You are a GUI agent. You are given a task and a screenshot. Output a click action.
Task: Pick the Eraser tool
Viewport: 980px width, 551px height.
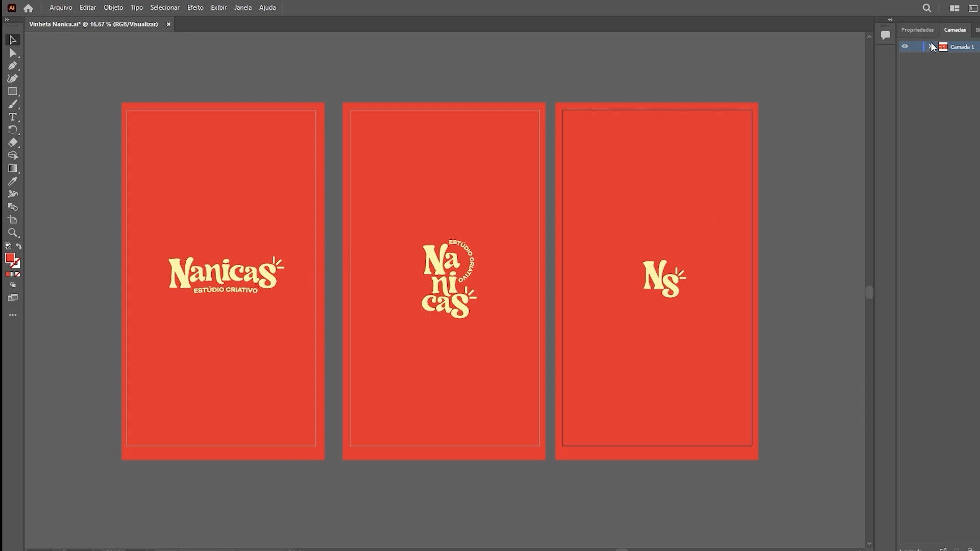[13, 143]
